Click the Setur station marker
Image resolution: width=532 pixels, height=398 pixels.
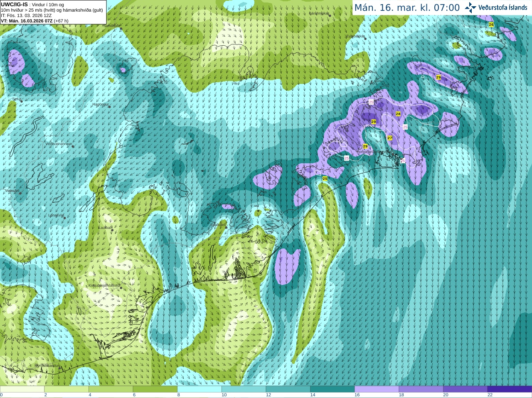click(21, 101)
